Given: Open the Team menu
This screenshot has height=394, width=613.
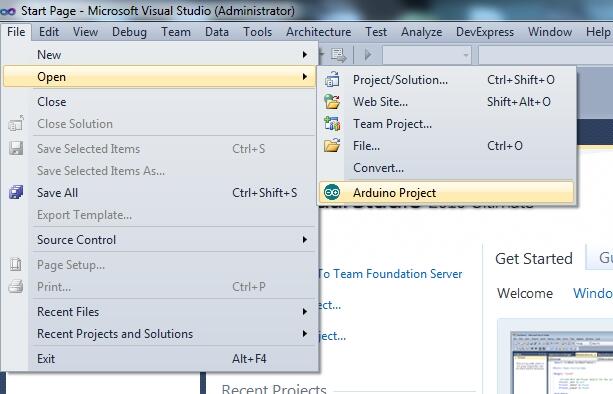Looking at the screenshot, I should click(x=176, y=32).
